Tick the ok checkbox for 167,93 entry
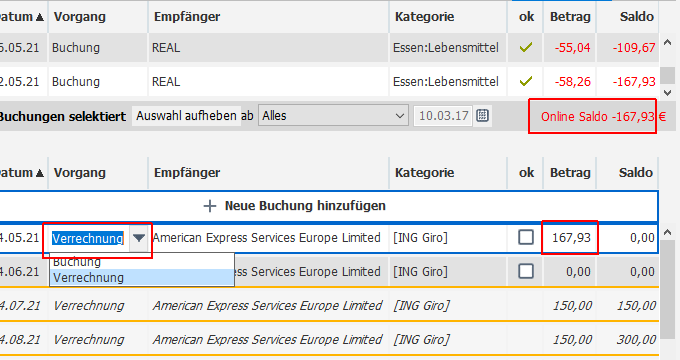This screenshot has width=680, height=360. [x=526, y=237]
